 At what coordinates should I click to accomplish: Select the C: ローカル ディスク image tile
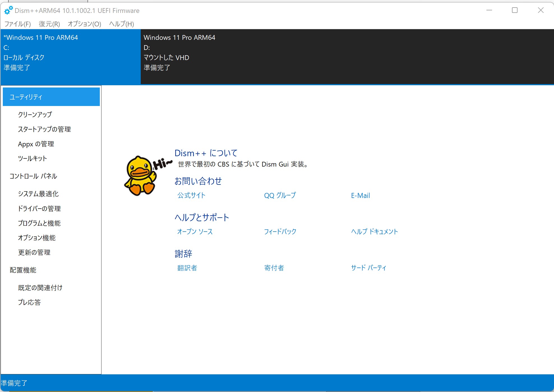[x=71, y=57]
